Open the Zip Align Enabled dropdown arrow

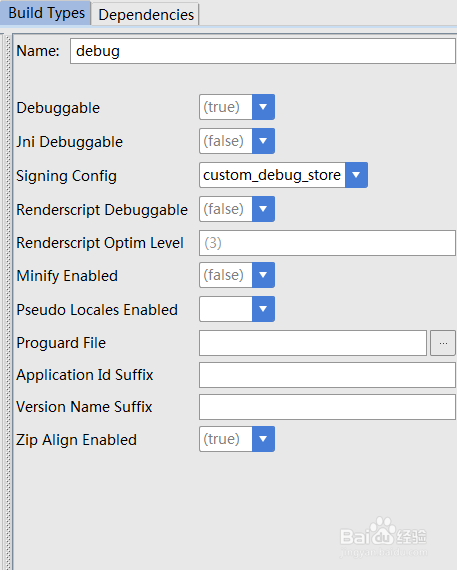pyautogui.click(x=263, y=439)
